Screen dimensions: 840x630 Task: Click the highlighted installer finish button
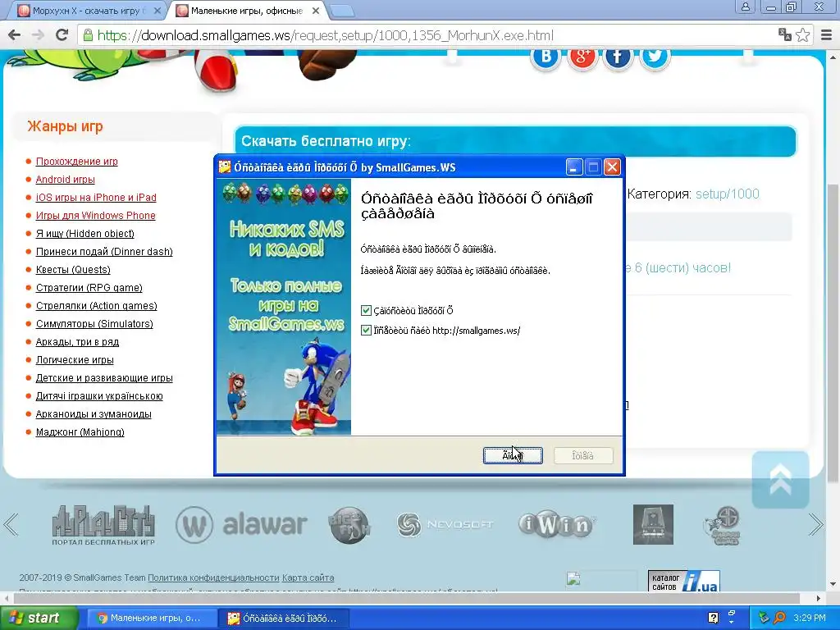[x=513, y=455]
